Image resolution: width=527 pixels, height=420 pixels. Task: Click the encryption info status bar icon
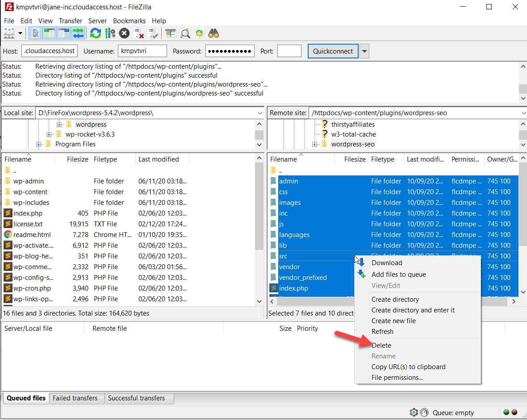pos(414,412)
